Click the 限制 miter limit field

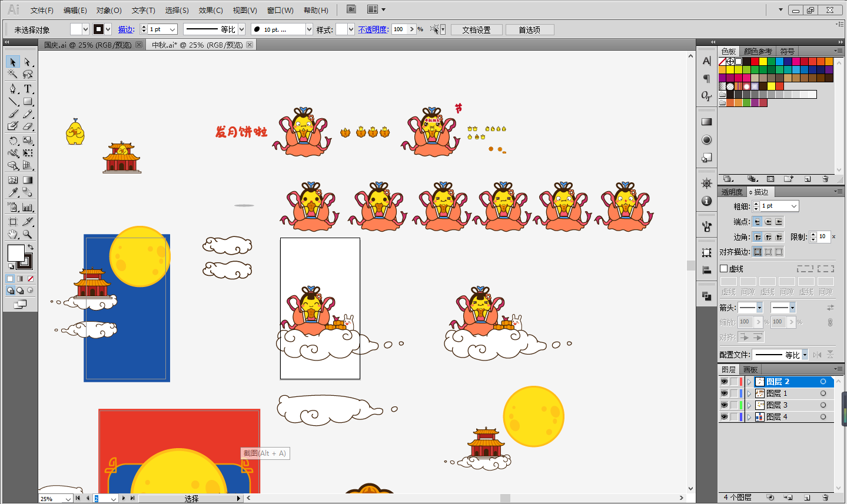point(823,236)
